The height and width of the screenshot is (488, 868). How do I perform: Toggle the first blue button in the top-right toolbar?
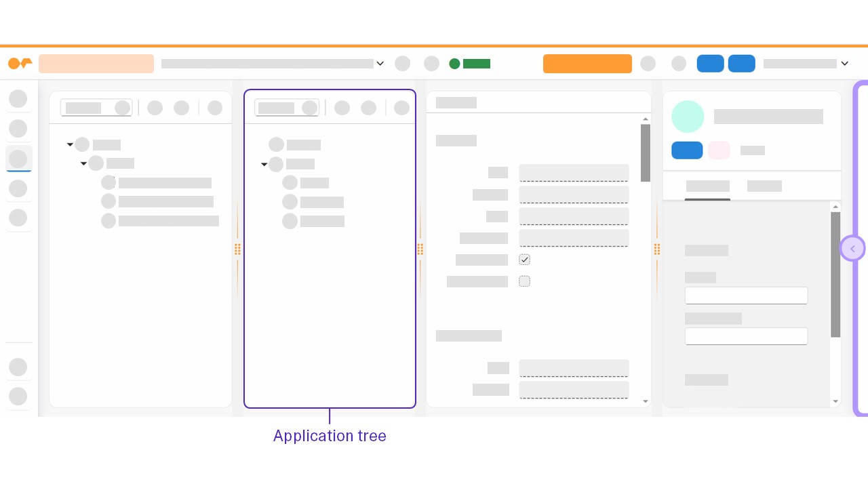coord(710,63)
